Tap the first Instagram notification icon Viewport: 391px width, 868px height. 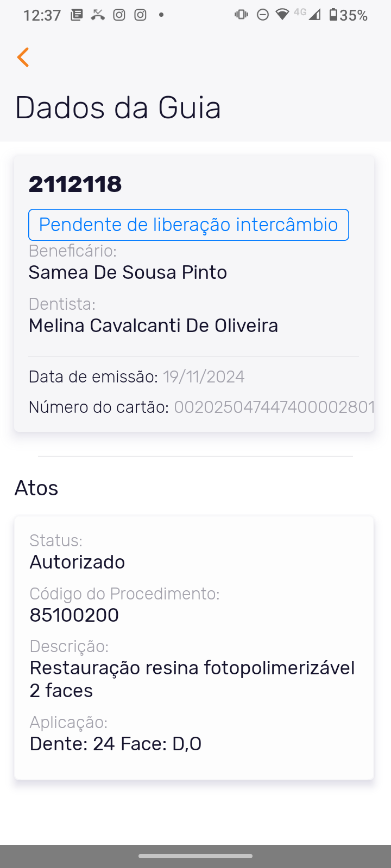click(119, 15)
